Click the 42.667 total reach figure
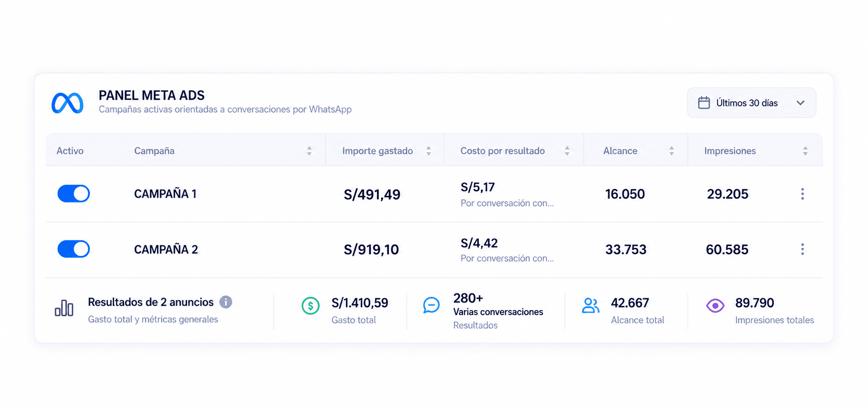Image resolution: width=868 pixels, height=409 pixels. pyautogui.click(x=630, y=303)
